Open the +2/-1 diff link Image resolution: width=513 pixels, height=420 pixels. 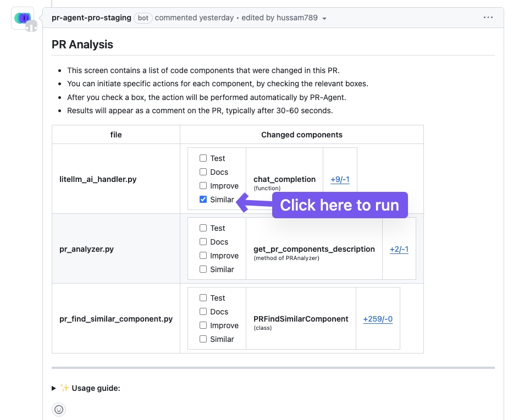(x=399, y=249)
